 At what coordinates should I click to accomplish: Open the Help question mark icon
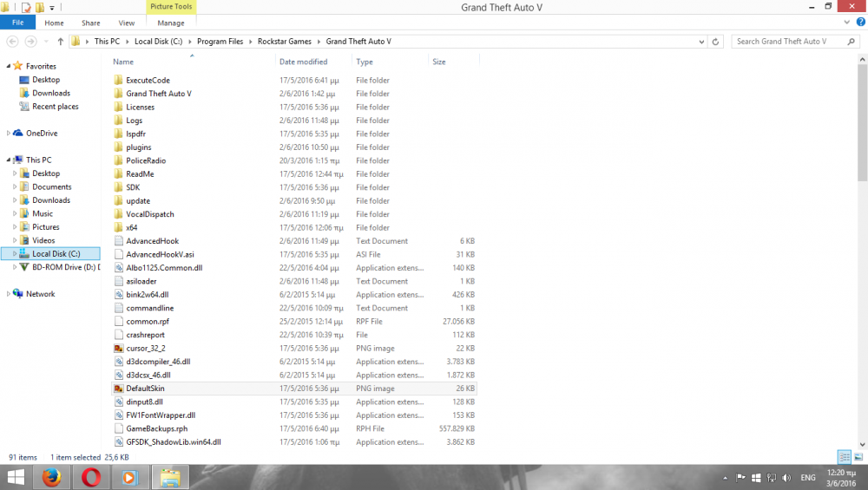(861, 23)
